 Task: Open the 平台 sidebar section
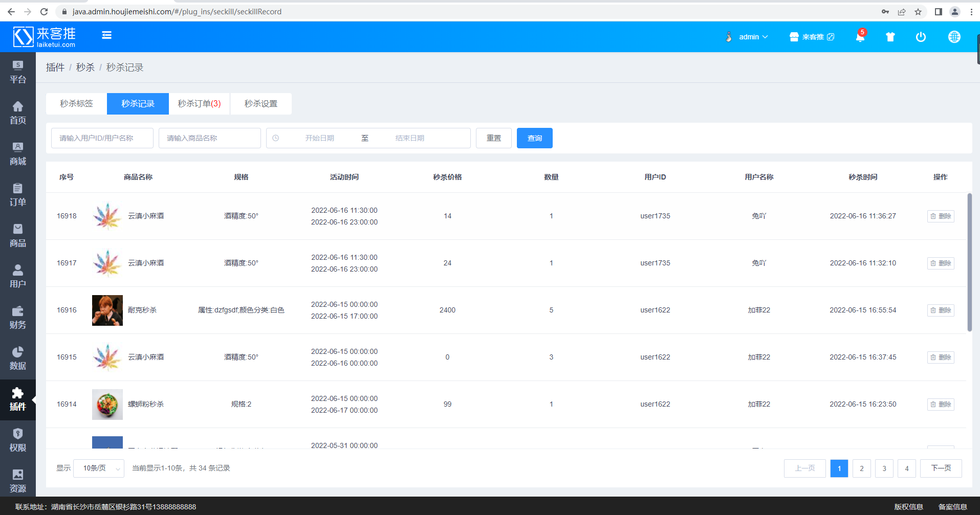point(18,72)
